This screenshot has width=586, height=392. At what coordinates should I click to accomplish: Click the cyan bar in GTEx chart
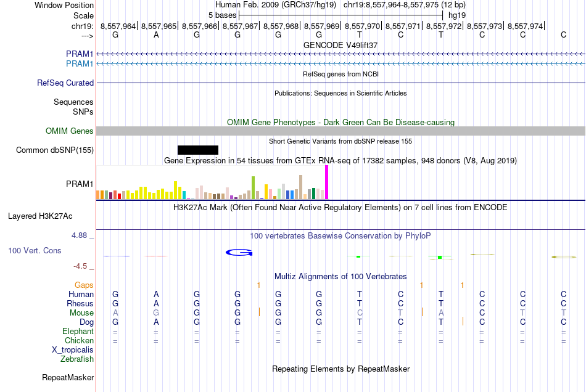tap(184, 195)
